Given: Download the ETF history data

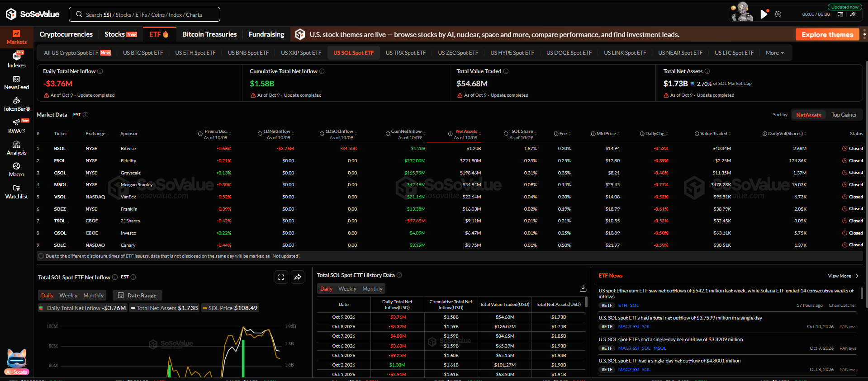Looking at the screenshot, I should click(x=583, y=288).
